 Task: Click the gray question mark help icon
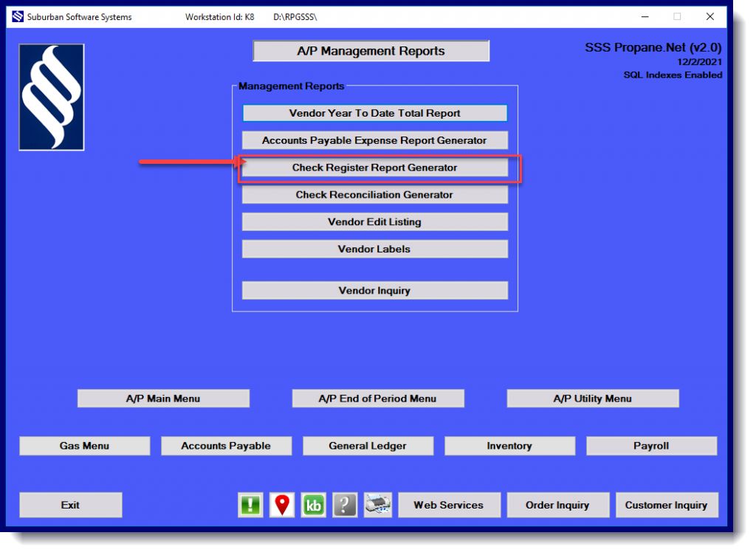345,505
